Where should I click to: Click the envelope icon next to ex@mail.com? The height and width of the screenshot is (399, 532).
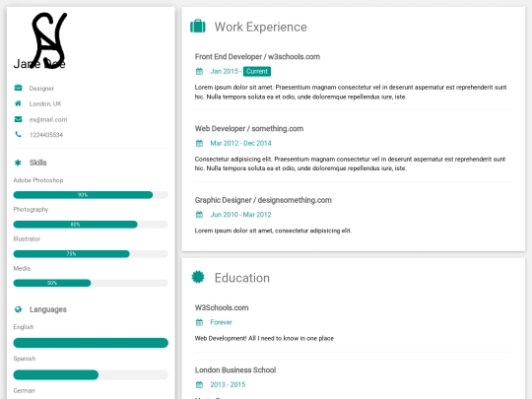(19, 119)
